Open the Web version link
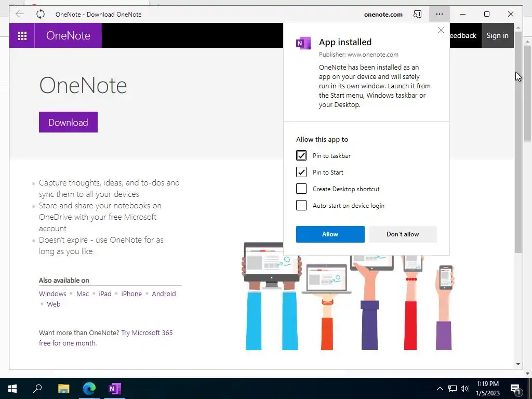The height and width of the screenshot is (399, 532). pyautogui.click(x=54, y=304)
